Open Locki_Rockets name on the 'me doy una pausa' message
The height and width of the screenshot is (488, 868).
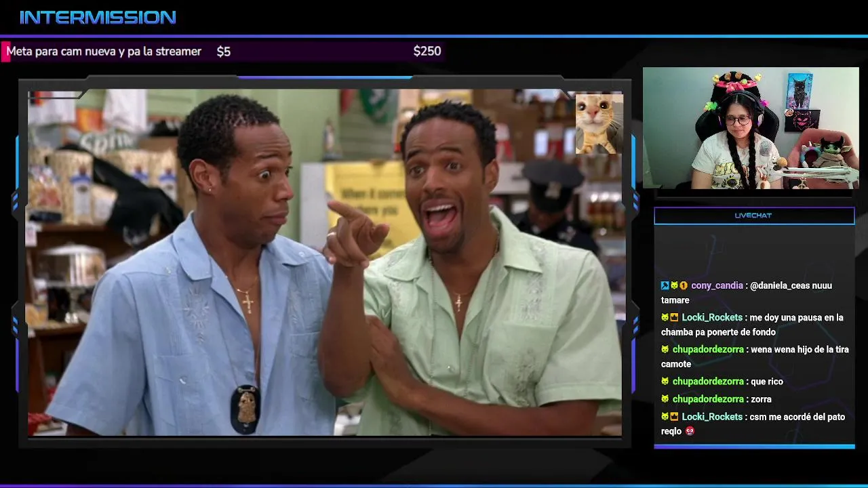[712, 317]
